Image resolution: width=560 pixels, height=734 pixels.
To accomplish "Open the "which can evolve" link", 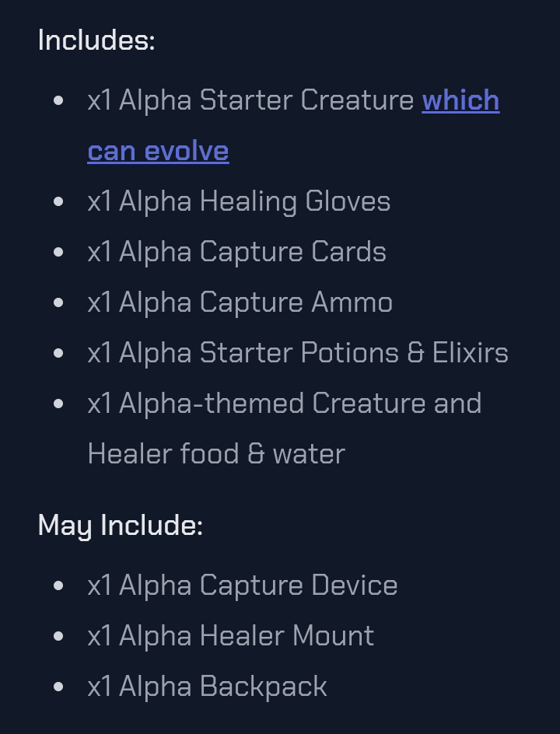I will pyautogui.click(x=460, y=100).
